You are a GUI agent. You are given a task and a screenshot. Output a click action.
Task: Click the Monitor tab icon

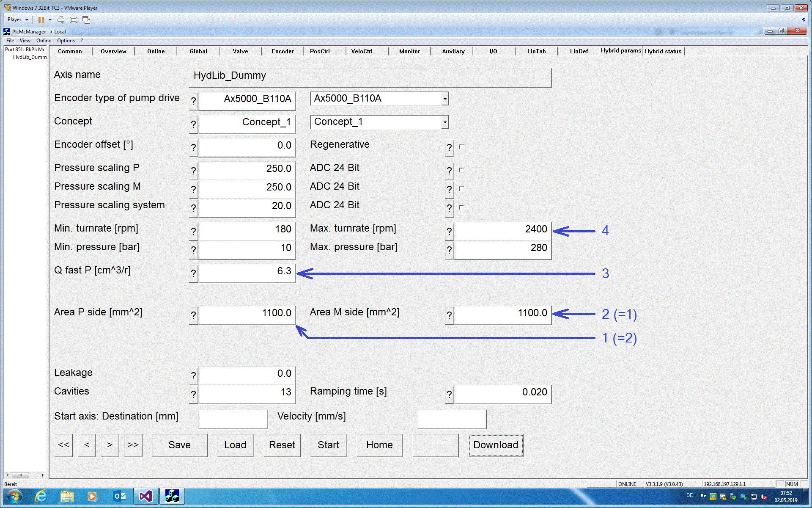409,51
